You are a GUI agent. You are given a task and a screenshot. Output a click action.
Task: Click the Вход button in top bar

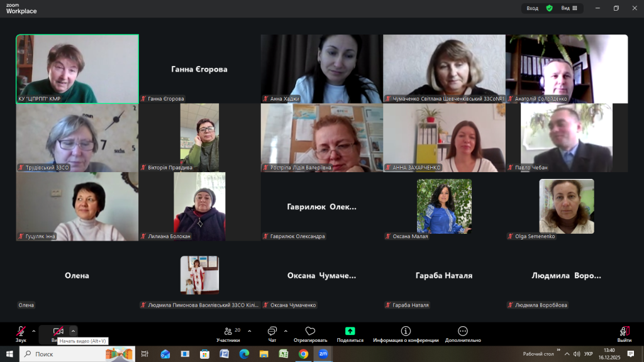pos(532,8)
